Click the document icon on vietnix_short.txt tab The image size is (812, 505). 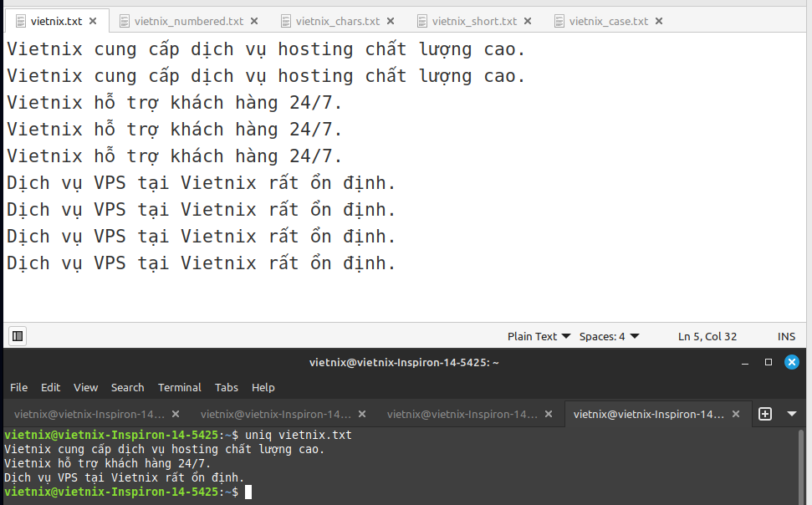422,22
